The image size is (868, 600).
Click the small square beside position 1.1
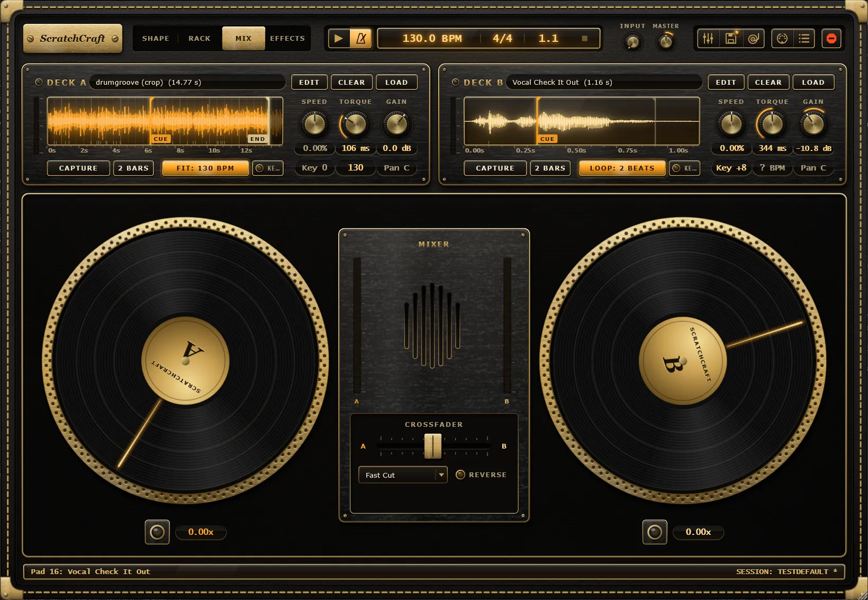[x=585, y=39]
